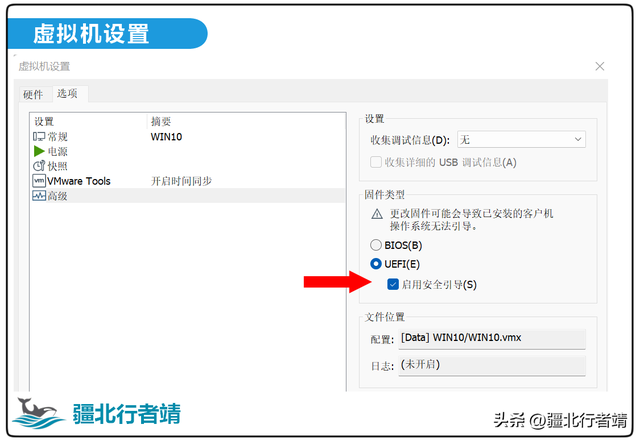Click the 配置 path field WIN10.vmx

(492, 339)
